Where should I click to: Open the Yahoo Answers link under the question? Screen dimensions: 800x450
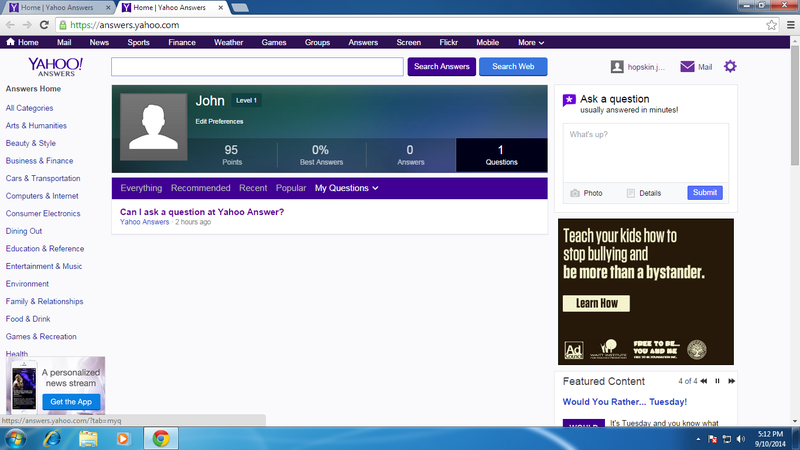144,222
